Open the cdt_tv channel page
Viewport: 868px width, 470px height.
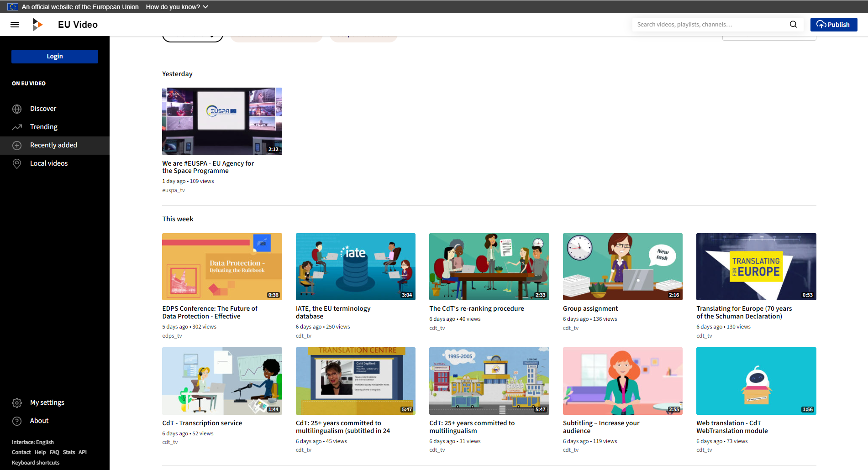304,335
